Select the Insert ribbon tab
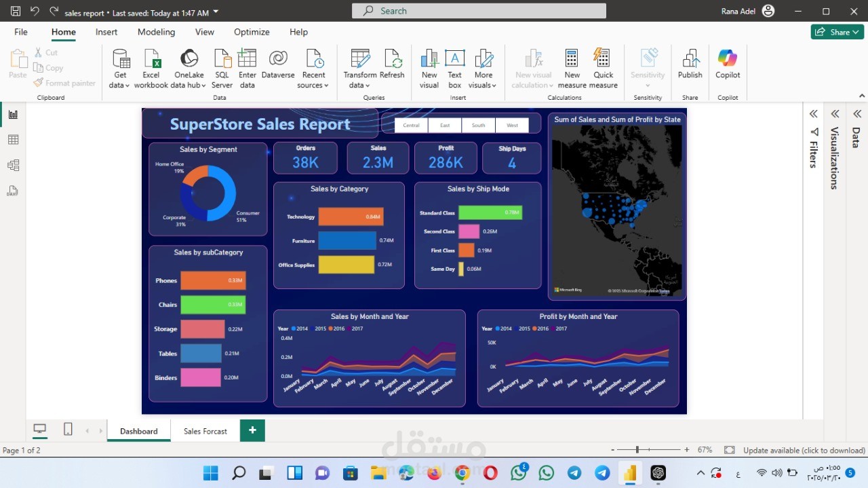Viewport: 868px width, 488px height. (x=106, y=32)
